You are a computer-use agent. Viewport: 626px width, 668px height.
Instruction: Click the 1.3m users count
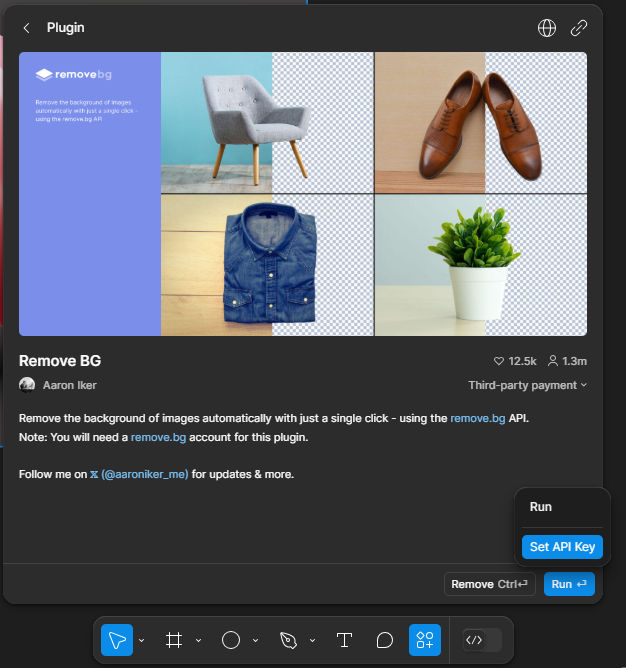point(574,361)
